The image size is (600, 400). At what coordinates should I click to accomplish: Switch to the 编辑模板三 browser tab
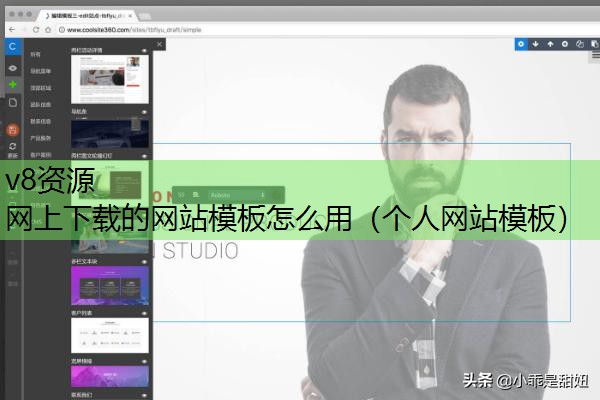point(86,16)
